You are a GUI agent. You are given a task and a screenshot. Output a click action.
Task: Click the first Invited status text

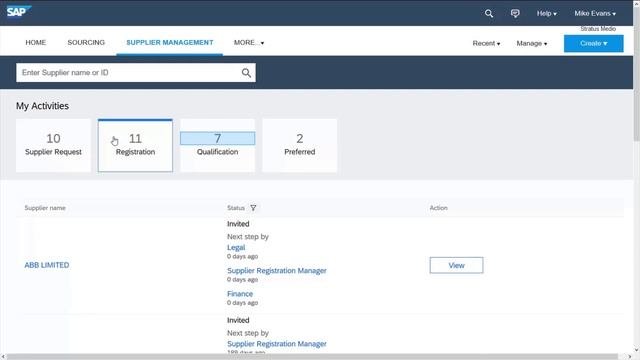tap(238, 224)
